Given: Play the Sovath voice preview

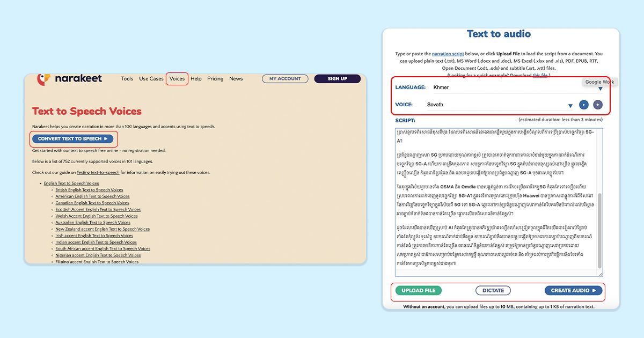Looking at the screenshot, I should (583, 105).
